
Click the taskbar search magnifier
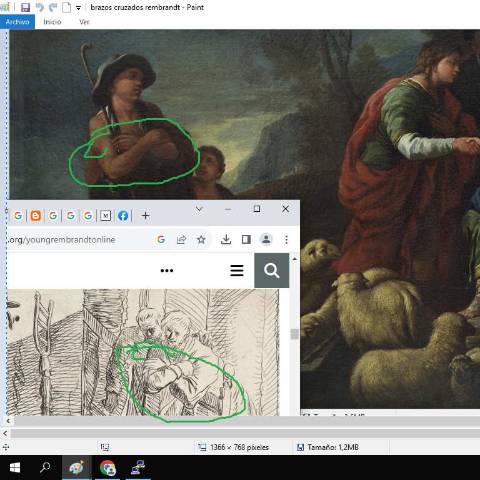click(45, 467)
